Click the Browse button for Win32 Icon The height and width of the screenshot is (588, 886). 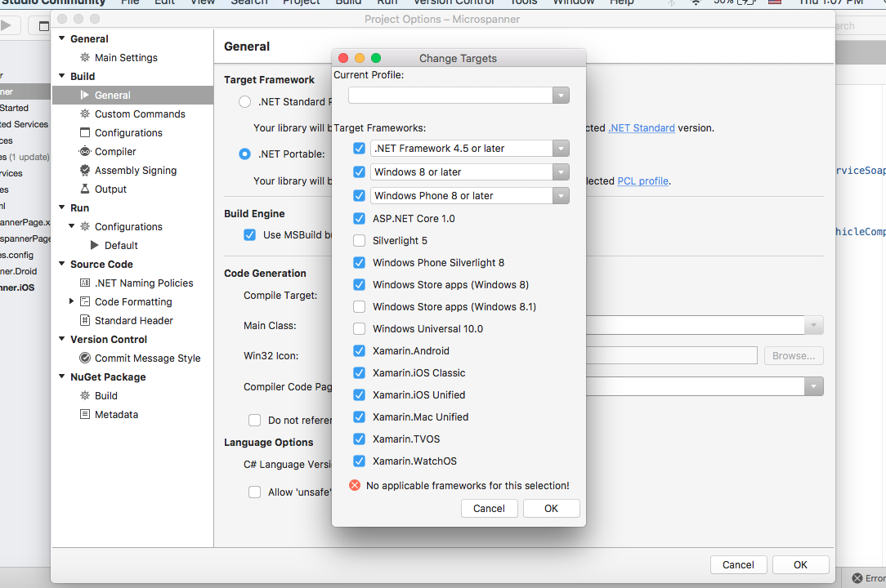tap(793, 355)
